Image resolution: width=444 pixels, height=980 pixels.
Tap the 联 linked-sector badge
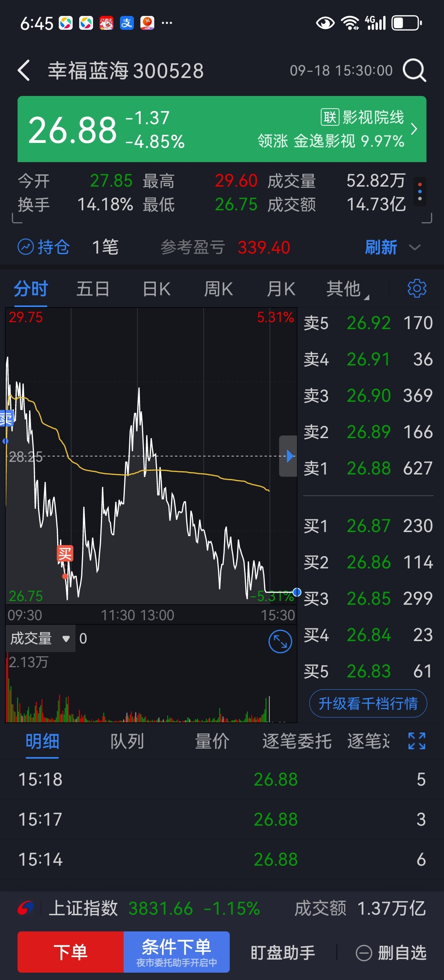point(330,117)
